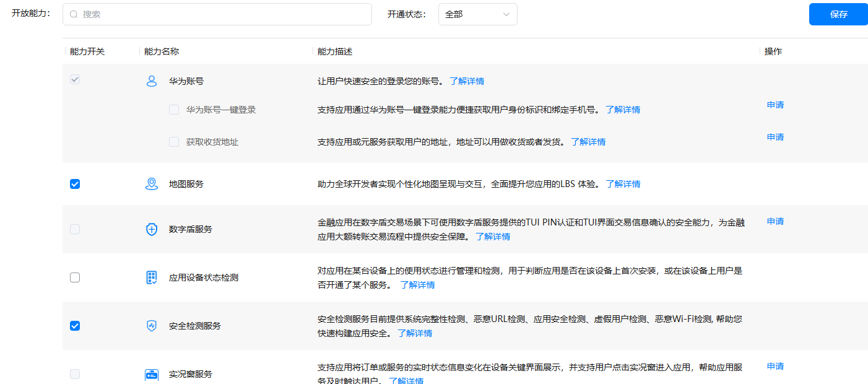Check the 获取收货地址 checkbox
Image resolution: width=868 pixels, height=384 pixels.
pyautogui.click(x=174, y=142)
